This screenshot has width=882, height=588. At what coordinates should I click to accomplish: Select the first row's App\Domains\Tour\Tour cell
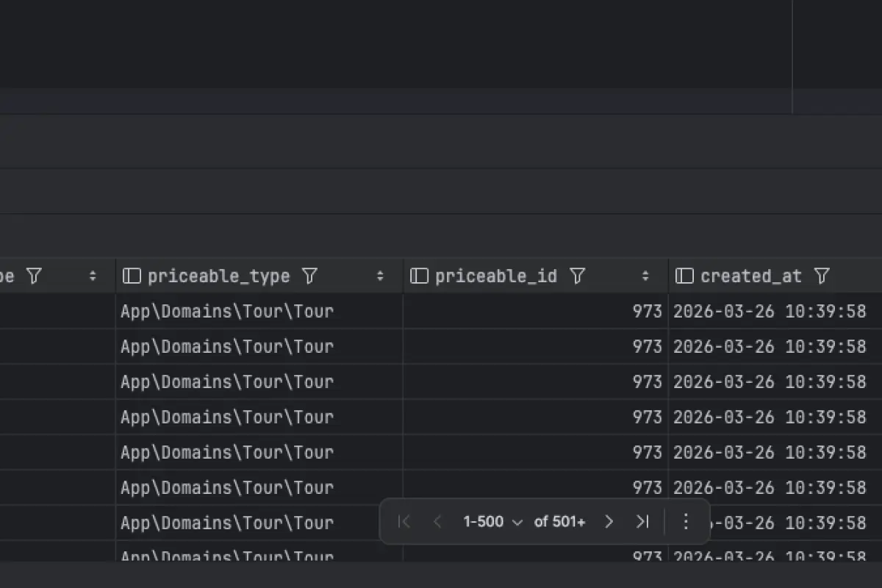pyautogui.click(x=259, y=311)
